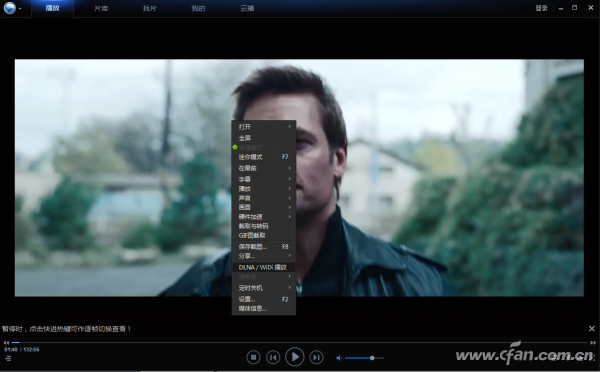Switch to the 片库 tab
This screenshot has width=600, height=372.
point(101,8)
